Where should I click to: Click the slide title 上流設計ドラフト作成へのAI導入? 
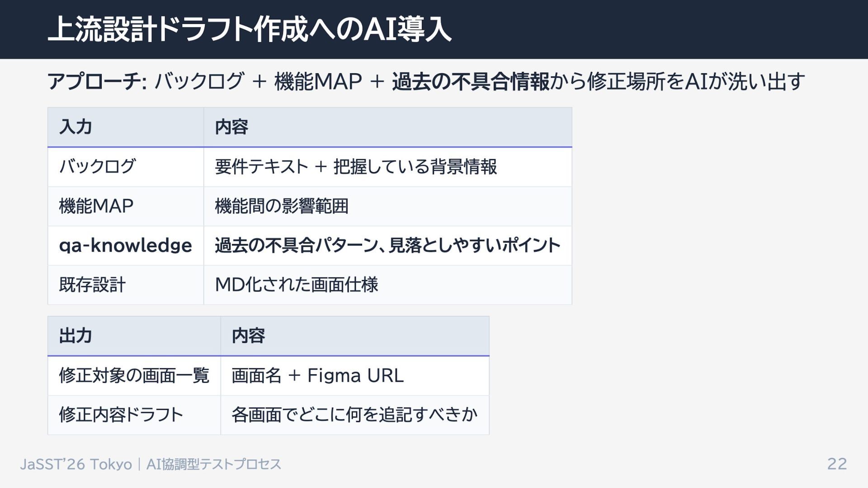click(x=250, y=29)
